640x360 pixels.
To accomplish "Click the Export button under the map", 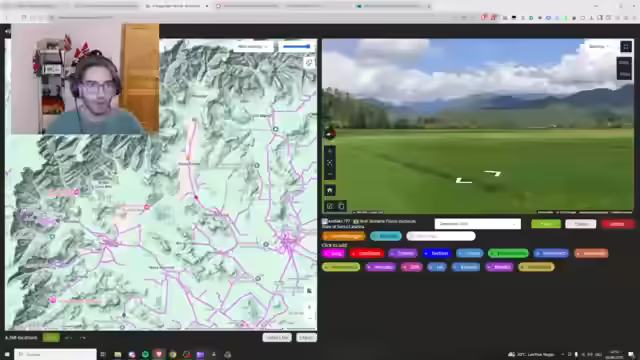I will pos(306,338).
